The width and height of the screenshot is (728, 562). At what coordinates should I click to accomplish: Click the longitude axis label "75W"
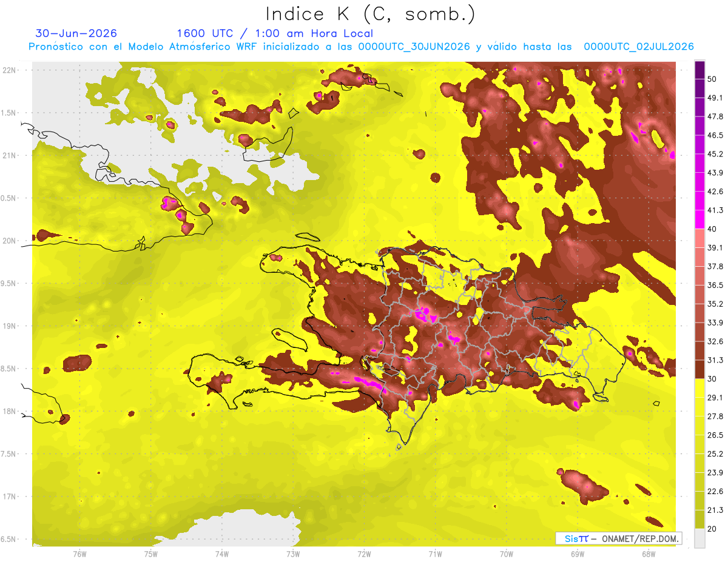click(x=151, y=554)
